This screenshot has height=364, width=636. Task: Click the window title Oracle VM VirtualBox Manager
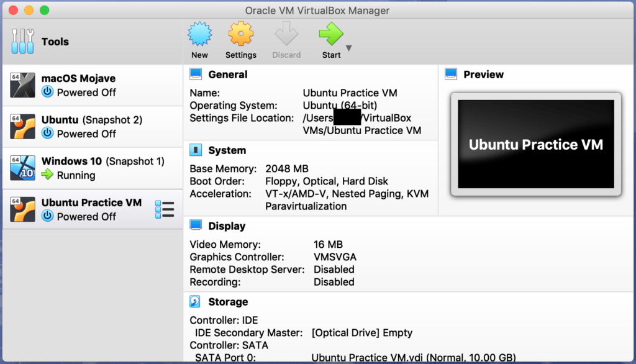(x=317, y=11)
